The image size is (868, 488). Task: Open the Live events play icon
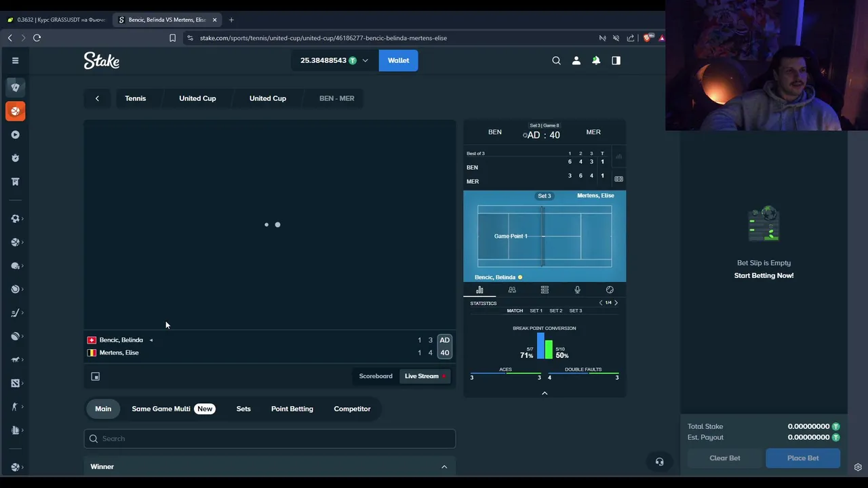[15, 134]
